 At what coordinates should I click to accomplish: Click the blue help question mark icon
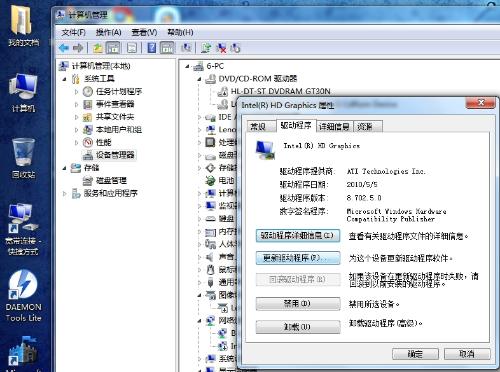(x=152, y=48)
